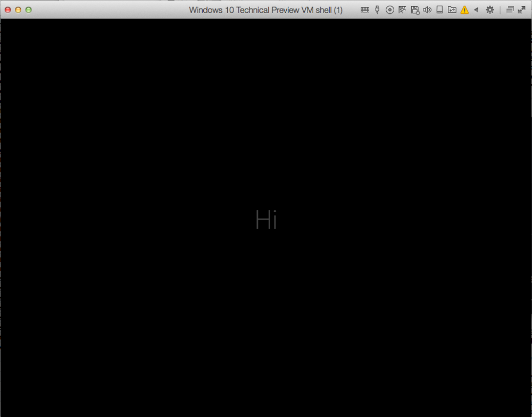The height and width of the screenshot is (417, 532).
Task: Collapse status icons with the left arrow
Action: coord(476,10)
